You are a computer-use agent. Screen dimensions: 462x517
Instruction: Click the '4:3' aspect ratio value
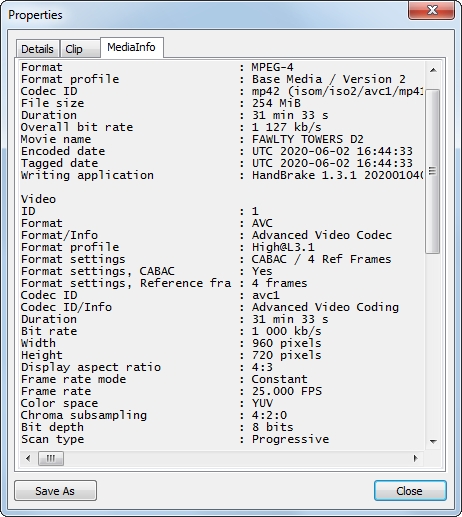click(x=262, y=367)
